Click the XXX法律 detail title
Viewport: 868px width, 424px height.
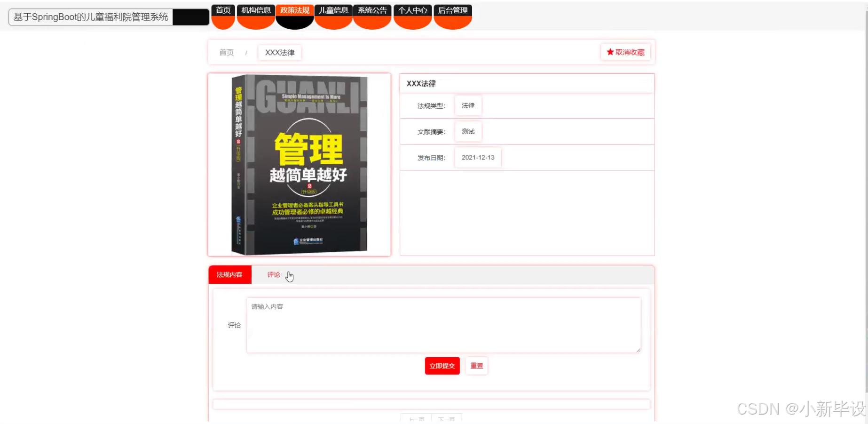(x=421, y=83)
